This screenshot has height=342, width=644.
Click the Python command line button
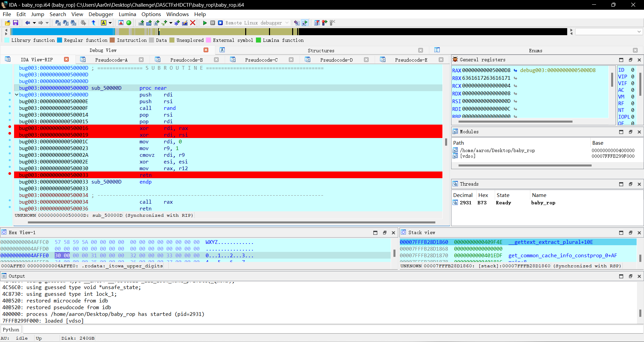pyautogui.click(x=11, y=330)
